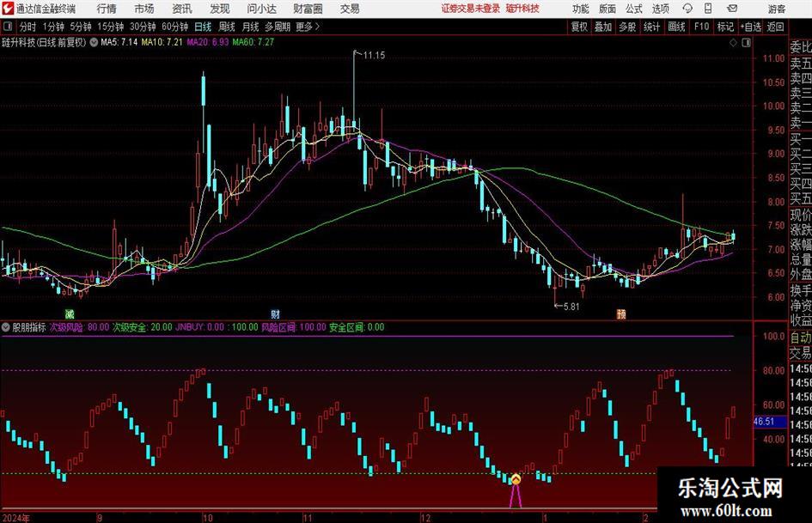Expand the MA settings dropdown arrow before MA5
The width and height of the screenshot is (812, 523).
pyautogui.click(x=94, y=42)
